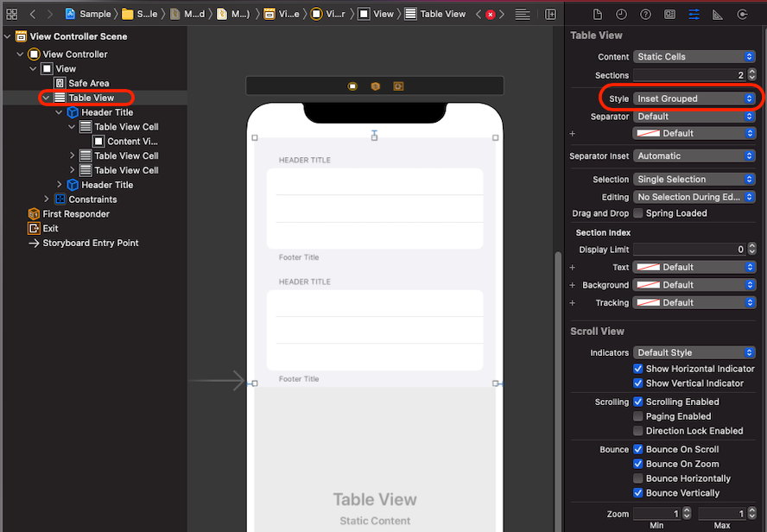Collapse the Table View disclosure arrow
Image resolution: width=767 pixels, height=532 pixels.
[46, 98]
